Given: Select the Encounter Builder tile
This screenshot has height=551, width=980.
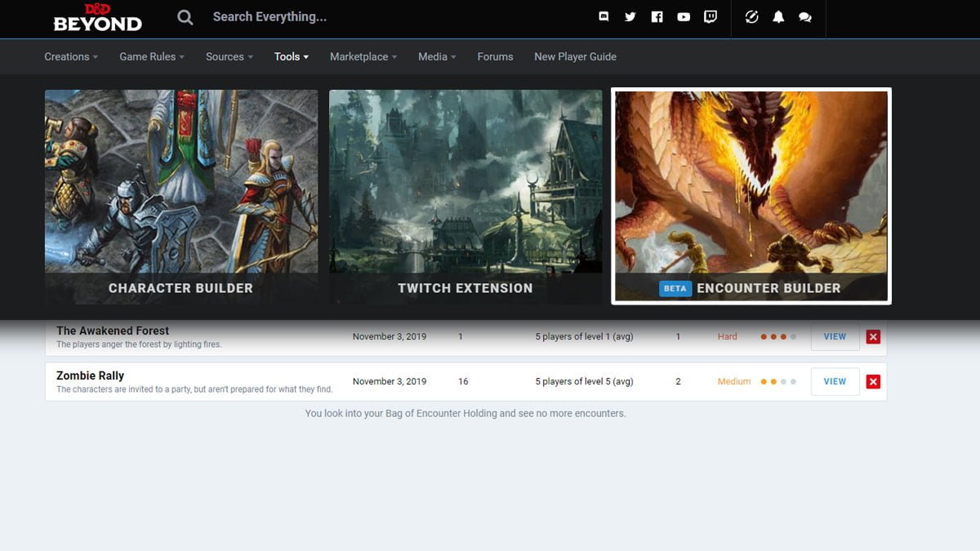Looking at the screenshot, I should [x=751, y=196].
